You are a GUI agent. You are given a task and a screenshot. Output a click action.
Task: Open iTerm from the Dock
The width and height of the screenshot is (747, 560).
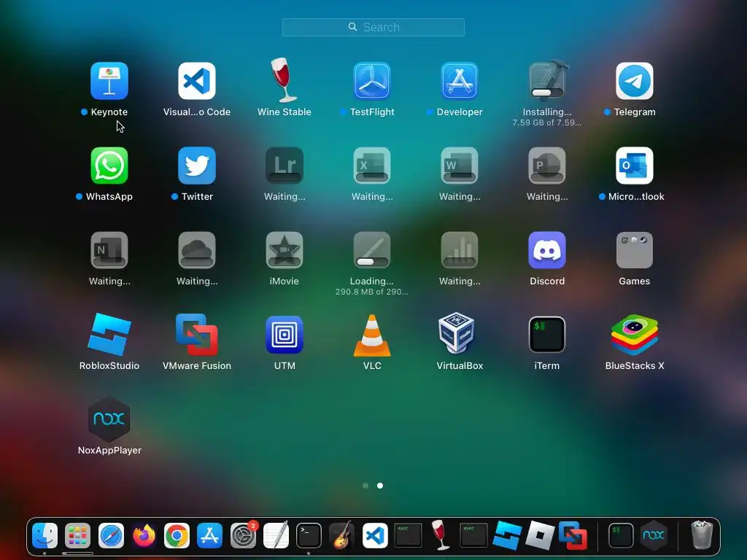(x=622, y=536)
